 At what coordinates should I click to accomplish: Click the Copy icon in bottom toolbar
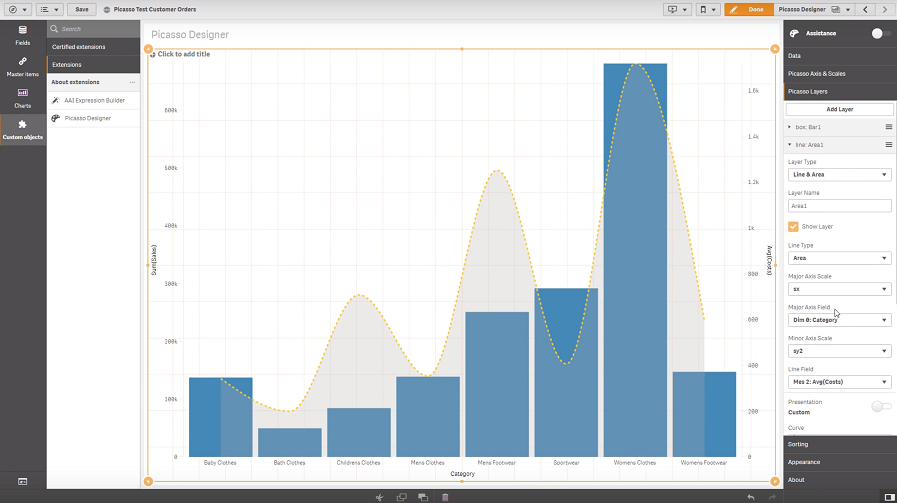[x=401, y=497]
